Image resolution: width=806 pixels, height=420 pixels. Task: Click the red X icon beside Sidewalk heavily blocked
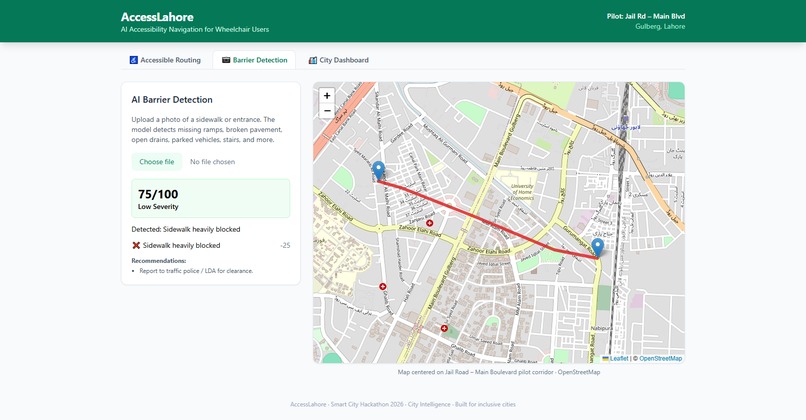coord(136,245)
